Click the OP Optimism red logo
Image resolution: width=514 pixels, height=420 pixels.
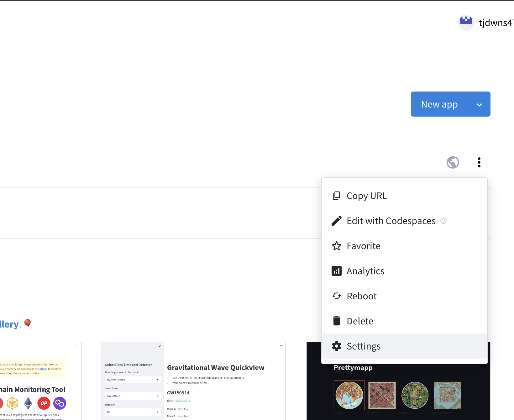click(44, 403)
